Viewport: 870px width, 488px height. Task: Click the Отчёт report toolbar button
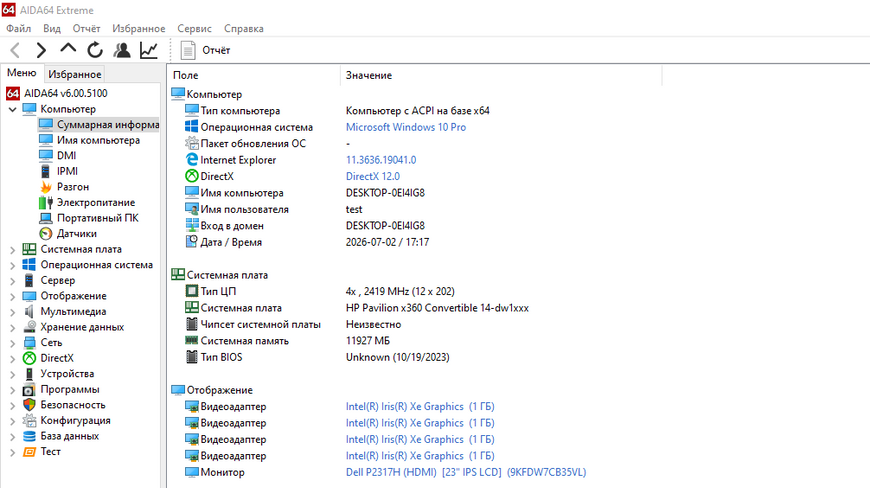[205, 50]
